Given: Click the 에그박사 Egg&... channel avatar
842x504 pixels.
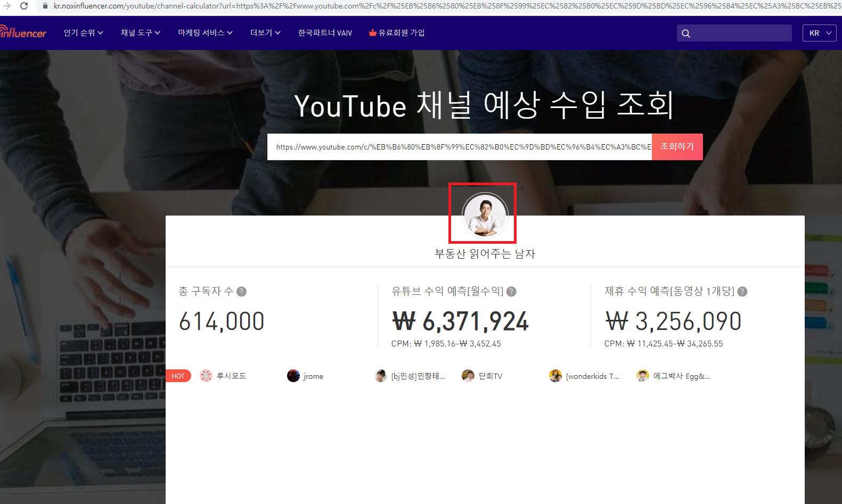Looking at the screenshot, I should [x=643, y=376].
